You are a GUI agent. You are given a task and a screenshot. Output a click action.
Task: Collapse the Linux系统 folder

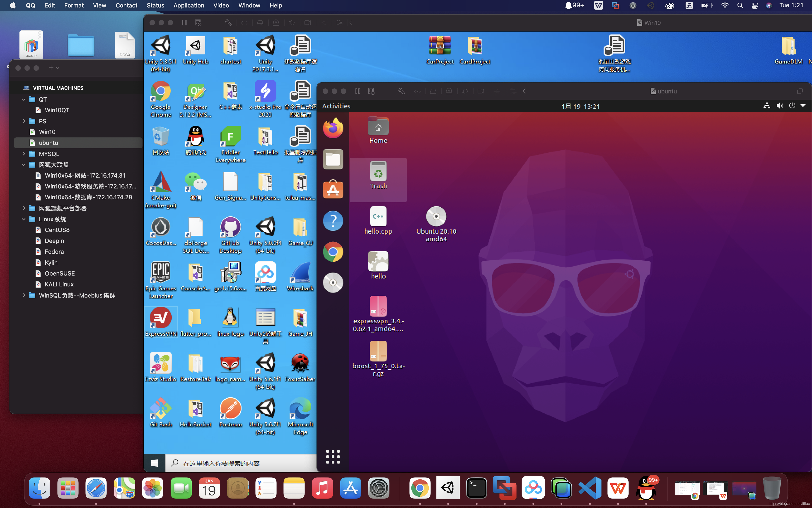pyautogui.click(x=24, y=219)
